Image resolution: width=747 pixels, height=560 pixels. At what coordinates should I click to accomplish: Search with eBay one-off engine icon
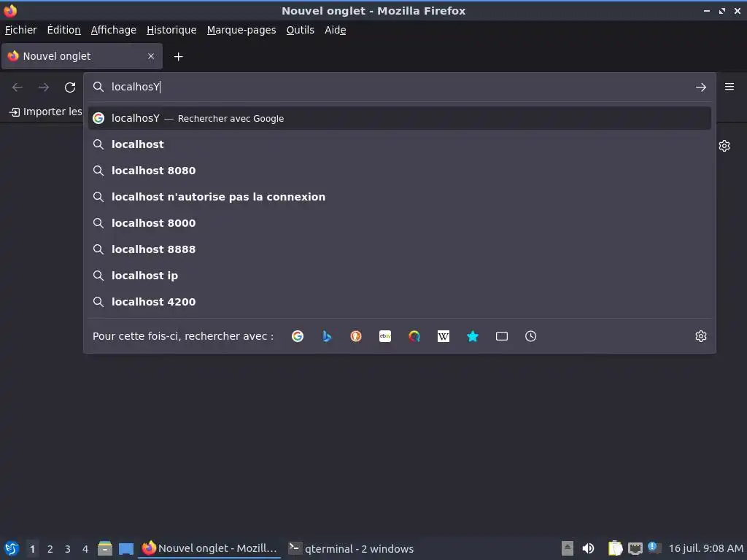tap(385, 336)
